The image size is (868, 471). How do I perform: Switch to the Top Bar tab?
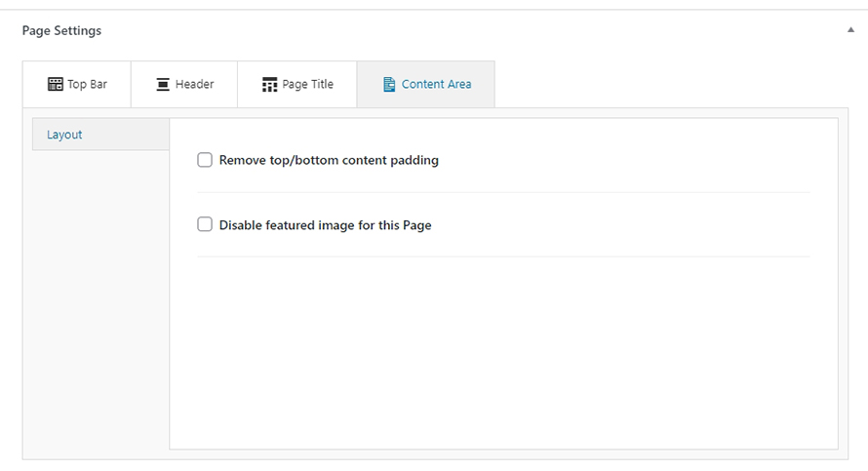pos(77,84)
